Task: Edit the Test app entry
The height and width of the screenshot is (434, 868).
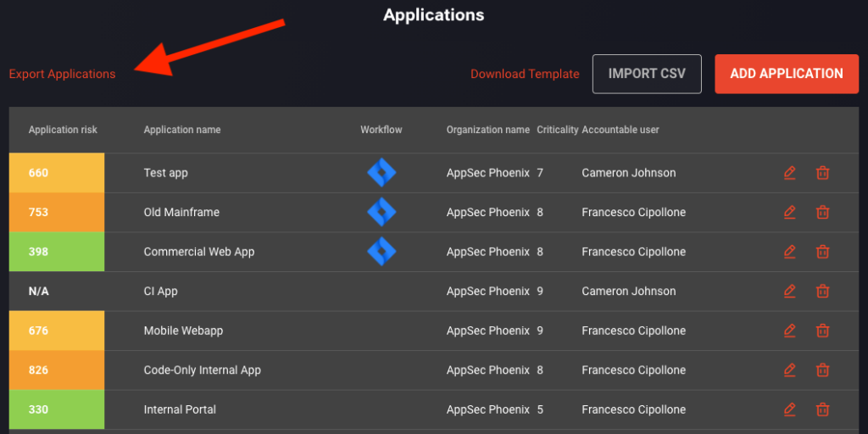Action: coord(790,173)
